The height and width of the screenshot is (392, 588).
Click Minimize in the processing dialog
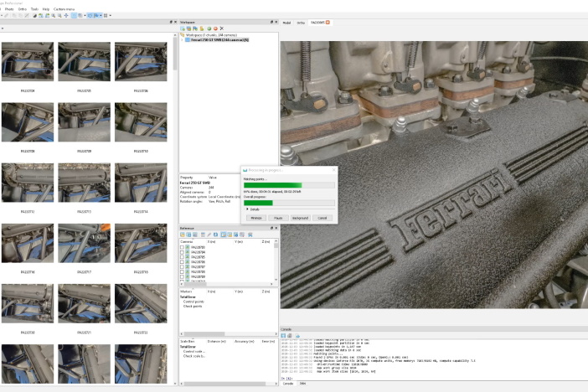click(256, 218)
